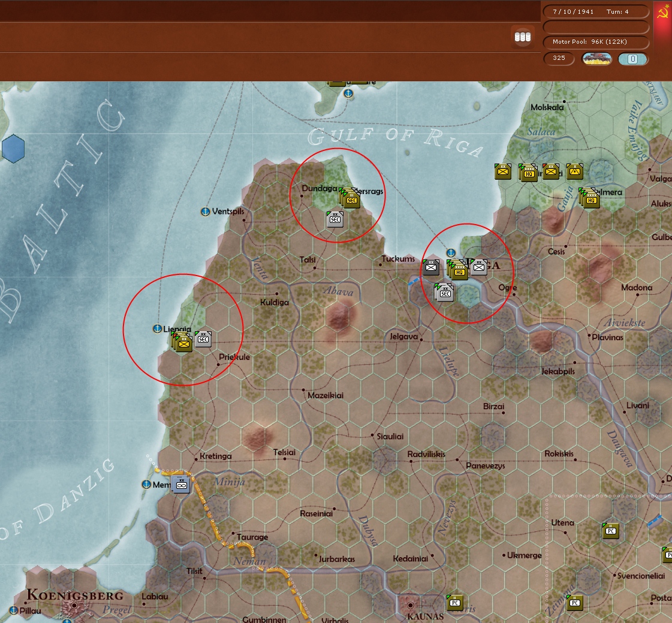Image resolution: width=672 pixels, height=623 pixels.
Task: Click the Panevezys town label
Action: pyautogui.click(x=485, y=466)
